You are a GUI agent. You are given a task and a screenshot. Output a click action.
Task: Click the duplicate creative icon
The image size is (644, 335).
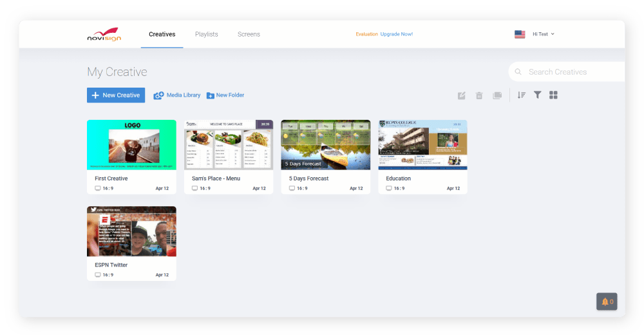pos(497,95)
